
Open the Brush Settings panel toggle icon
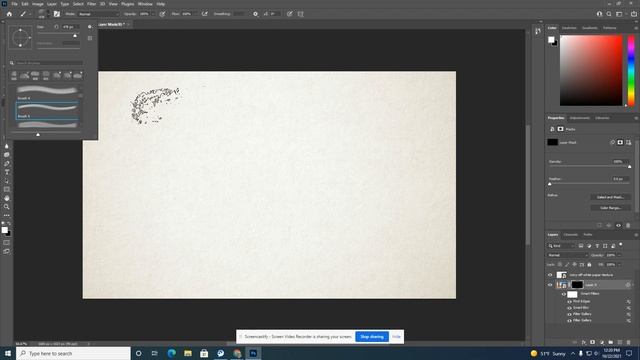pyautogui.click(x=57, y=14)
